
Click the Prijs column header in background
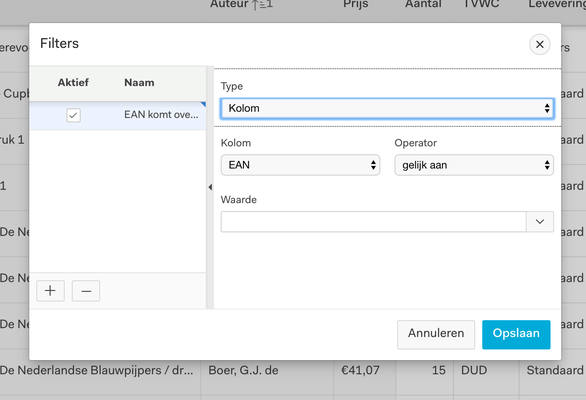tap(355, 4)
